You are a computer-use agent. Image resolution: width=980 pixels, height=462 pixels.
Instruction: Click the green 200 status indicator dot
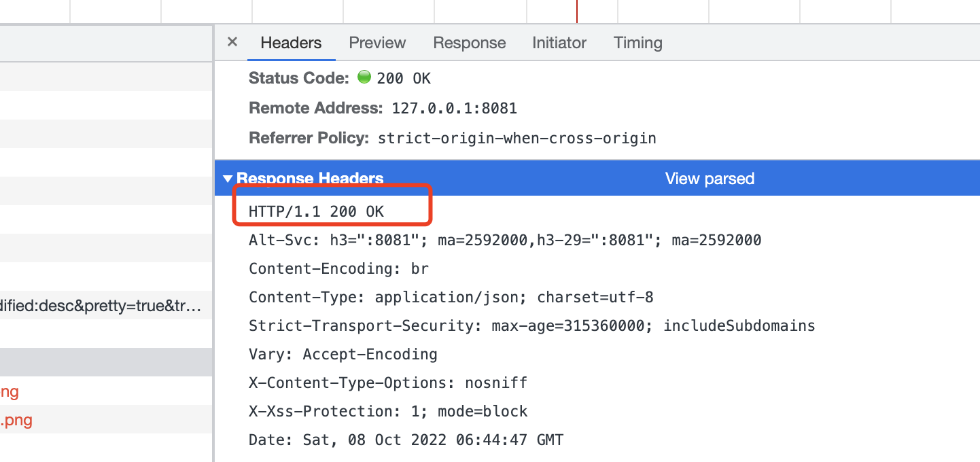pos(364,77)
